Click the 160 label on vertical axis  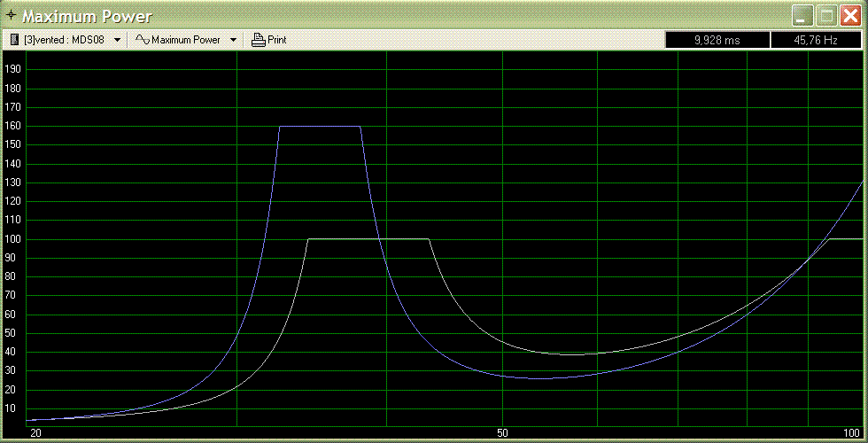point(12,126)
